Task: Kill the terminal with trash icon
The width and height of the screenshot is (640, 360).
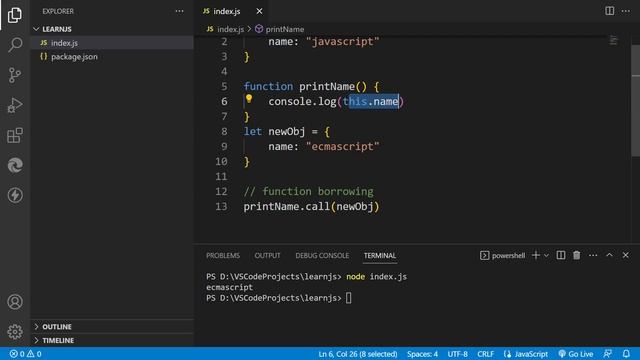Action: (576, 255)
